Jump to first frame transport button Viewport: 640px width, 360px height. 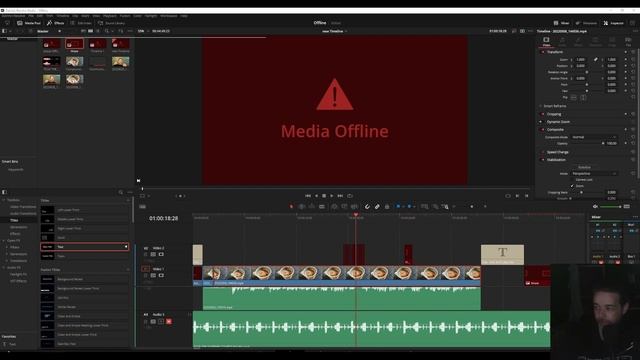point(308,196)
